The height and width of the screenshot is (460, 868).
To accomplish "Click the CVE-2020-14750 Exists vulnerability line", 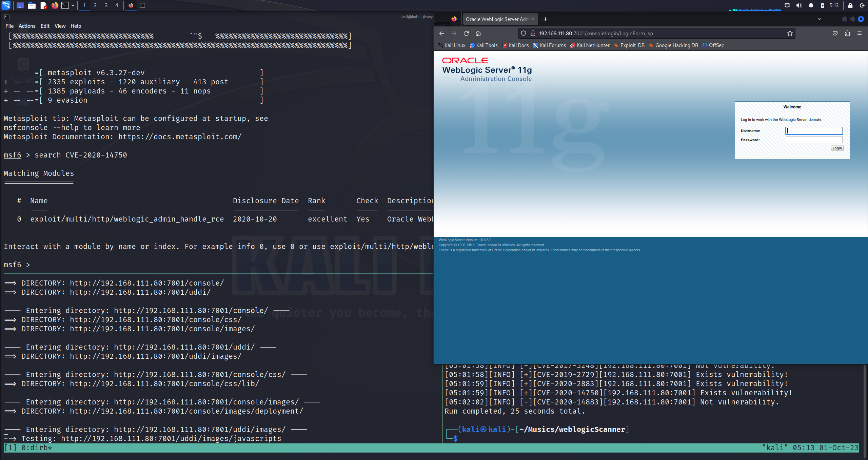I will (x=618, y=393).
